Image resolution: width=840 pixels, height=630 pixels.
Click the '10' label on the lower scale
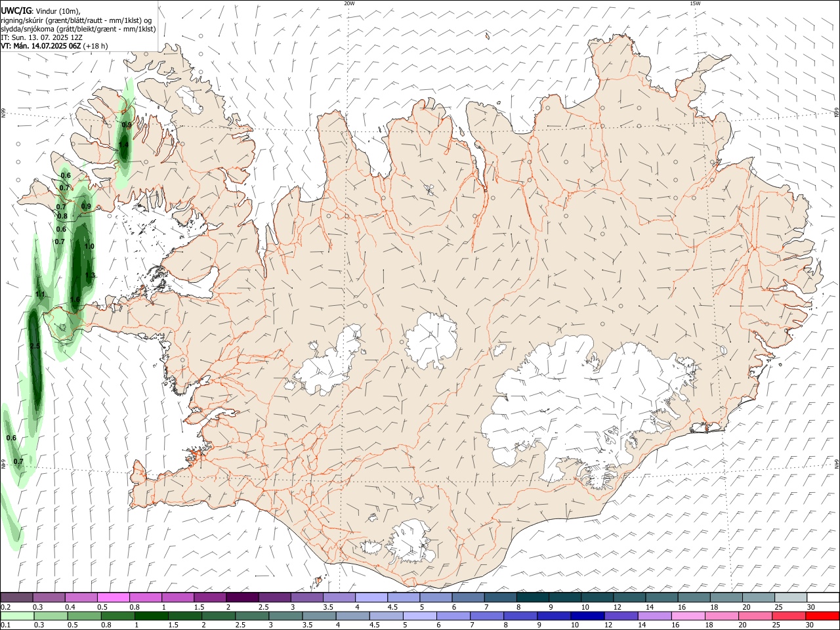(x=574, y=625)
